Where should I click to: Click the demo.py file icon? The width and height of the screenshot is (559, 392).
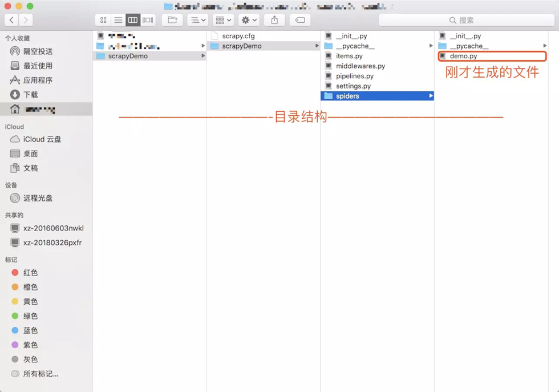(x=443, y=56)
